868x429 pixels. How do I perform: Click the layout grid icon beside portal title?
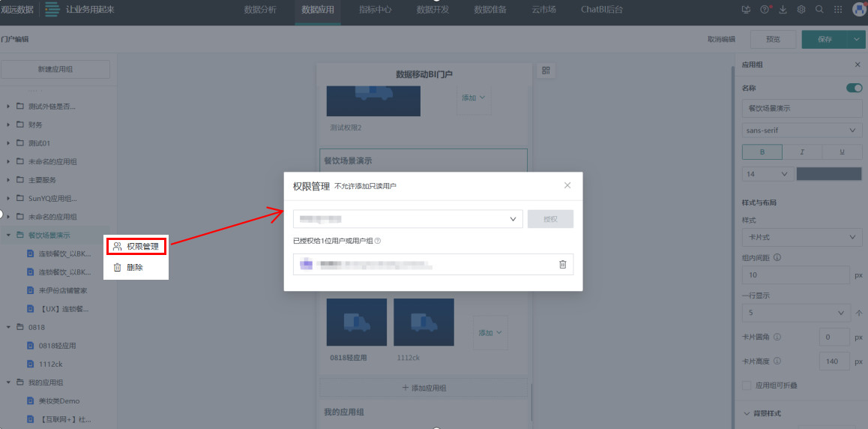[546, 70]
